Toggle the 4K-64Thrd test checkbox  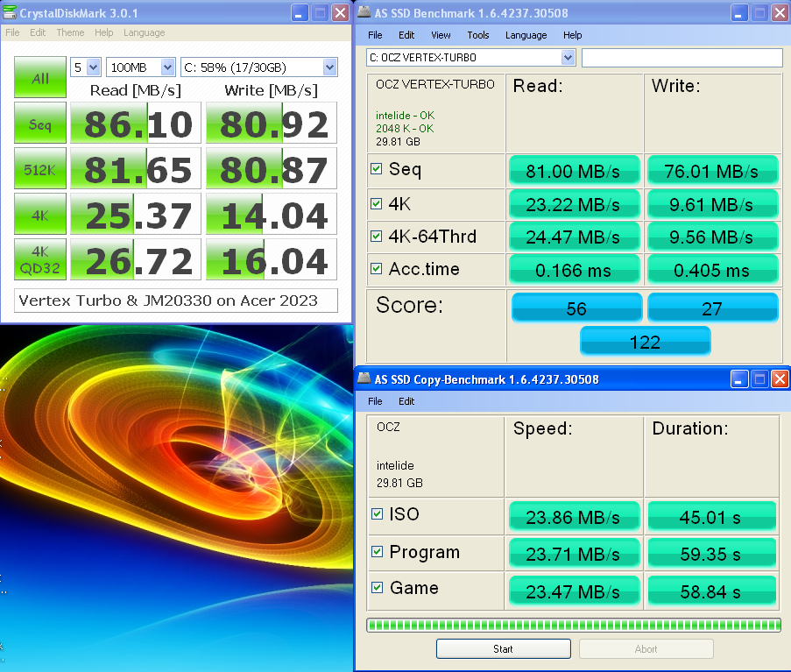click(x=377, y=236)
